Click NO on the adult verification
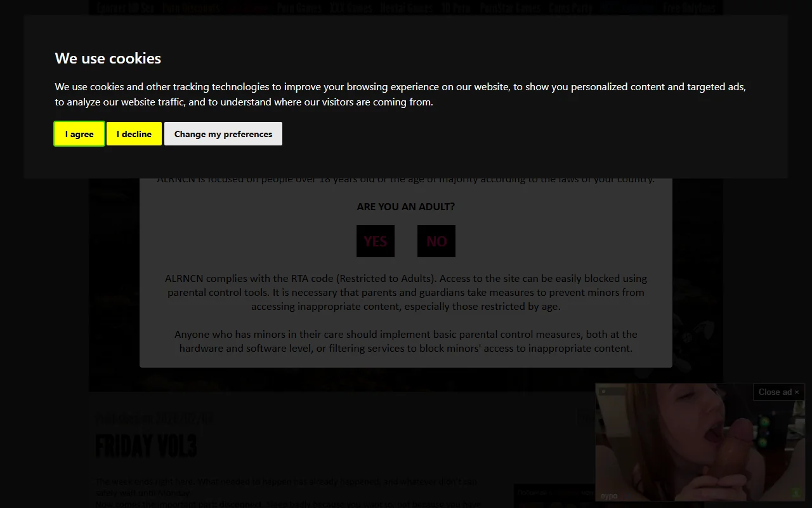The height and width of the screenshot is (508, 812). coord(436,241)
